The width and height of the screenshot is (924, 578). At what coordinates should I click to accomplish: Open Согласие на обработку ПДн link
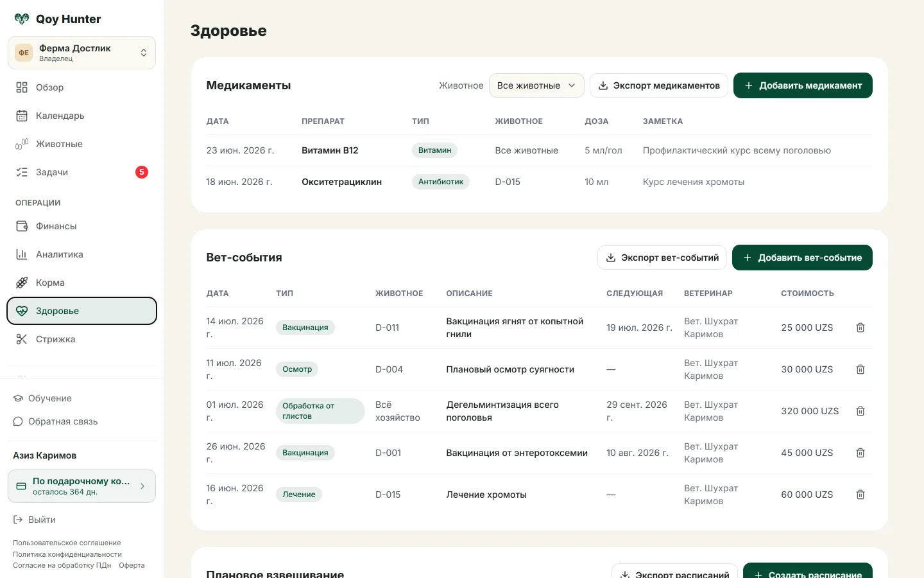tap(62, 565)
